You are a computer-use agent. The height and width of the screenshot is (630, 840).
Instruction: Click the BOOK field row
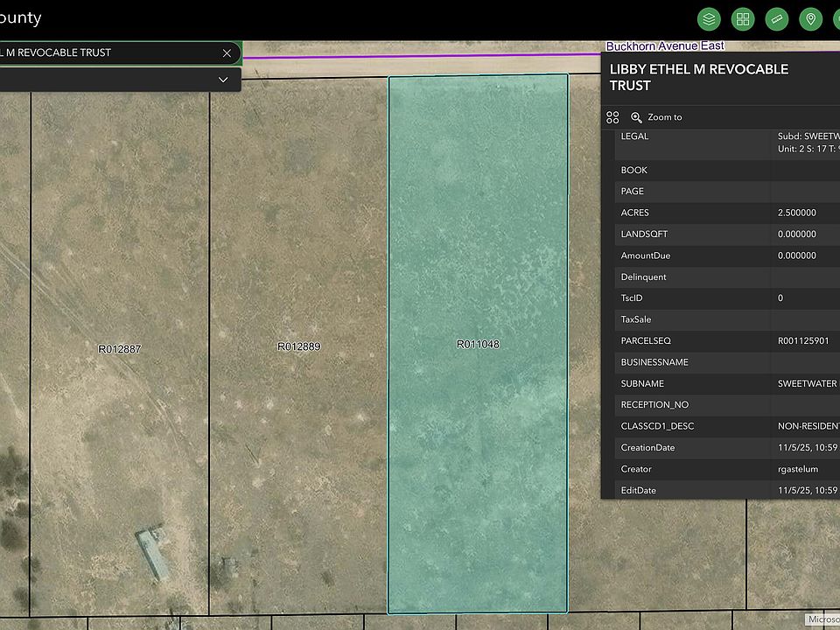pyautogui.click(x=727, y=171)
